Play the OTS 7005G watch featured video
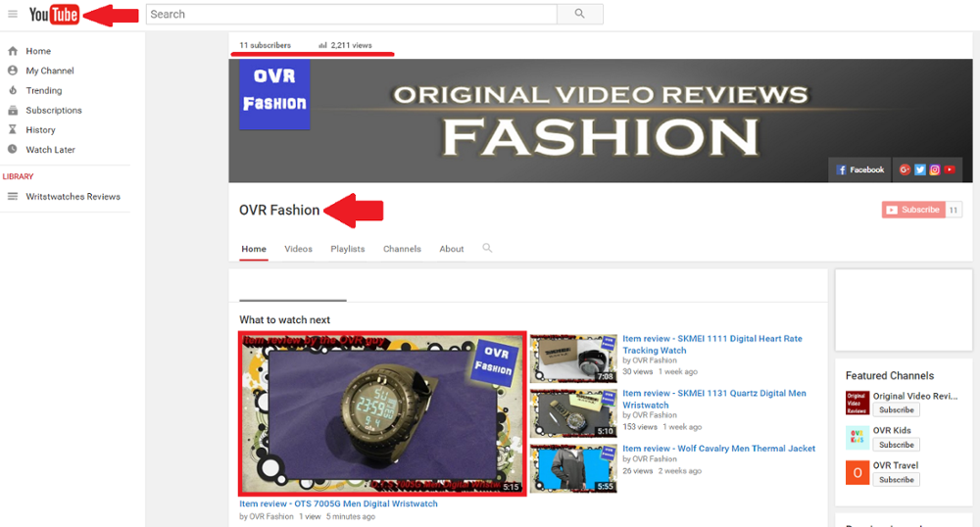Image resolution: width=980 pixels, height=527 pixels. [x=382, y=413]
